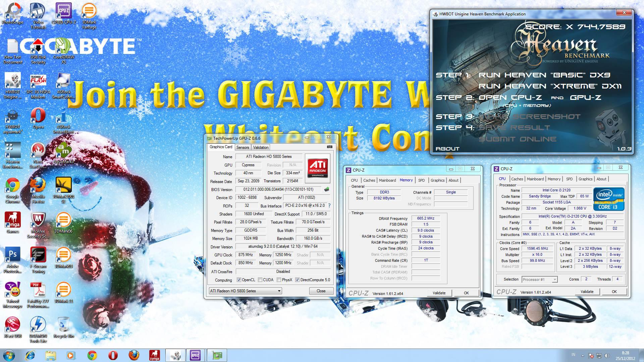Screen dimensions: 644x362
Task: Click RUN HEAVEN "BASIC" DX9 in HWBOT app
Action: point(544,75)
